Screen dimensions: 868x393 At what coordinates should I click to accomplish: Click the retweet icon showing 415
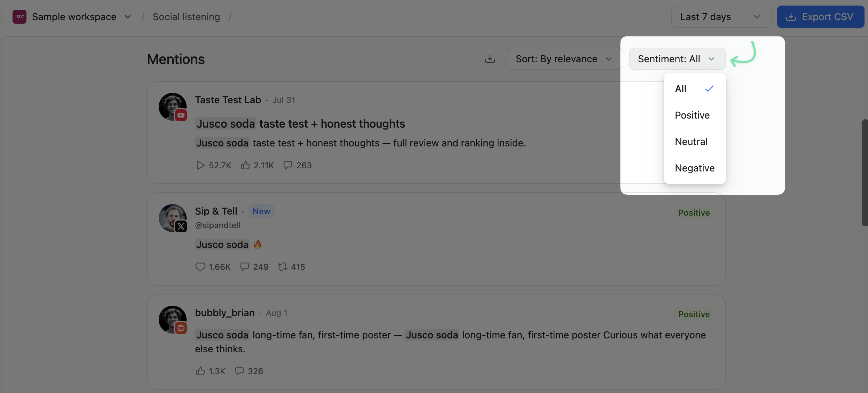point(282,267)
